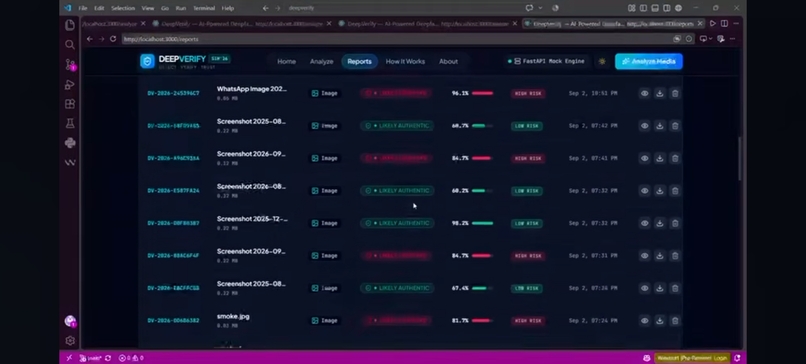This screenshot has width=806, height=364.
Task: Open the VS Code Explorer panel
Action: pos(70,25)
